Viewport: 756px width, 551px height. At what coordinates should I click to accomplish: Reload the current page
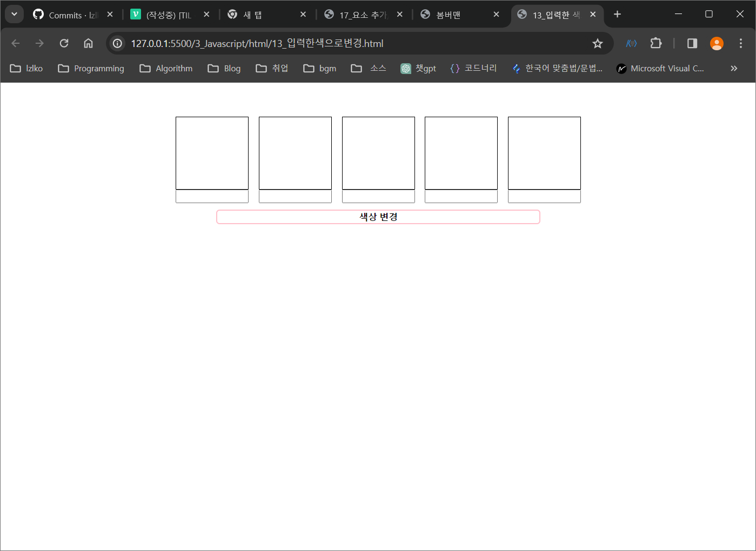[x=64, y=43]
